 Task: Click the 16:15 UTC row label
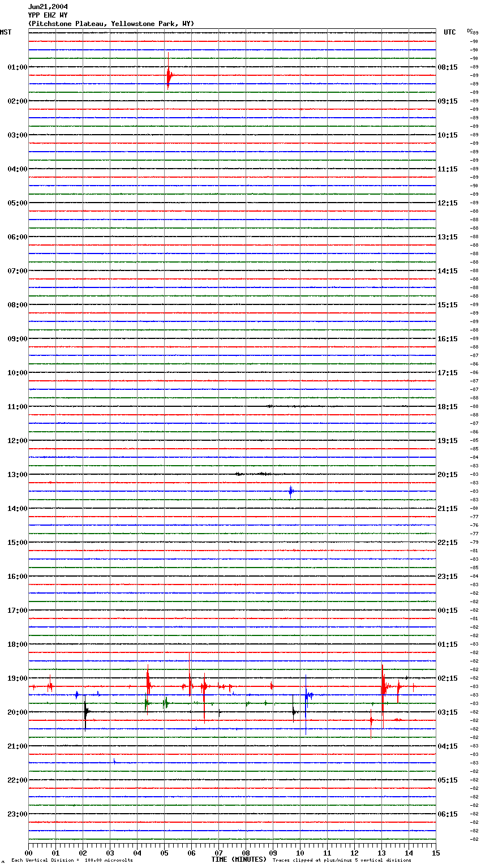pos(448,339)
